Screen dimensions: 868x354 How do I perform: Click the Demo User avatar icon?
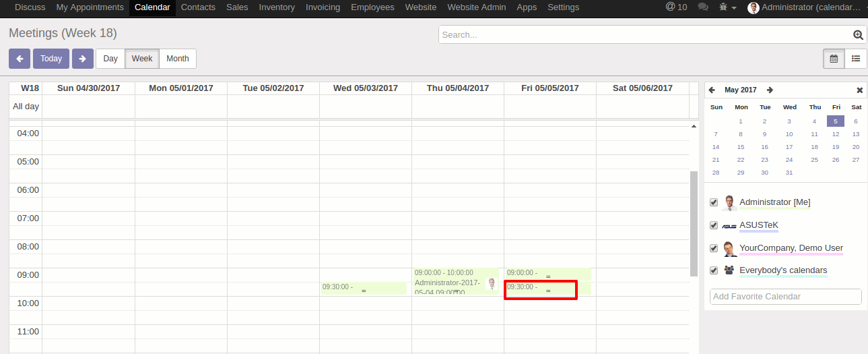[x=729, y=249]
